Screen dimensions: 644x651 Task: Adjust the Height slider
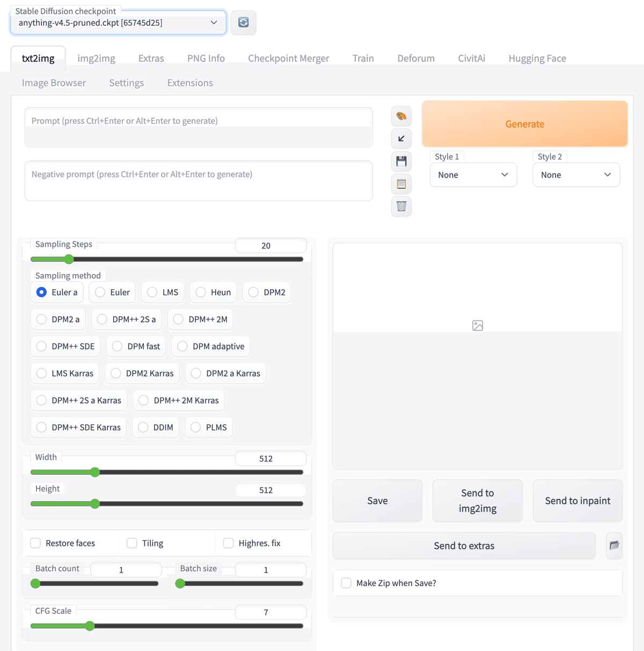[167, 504]
